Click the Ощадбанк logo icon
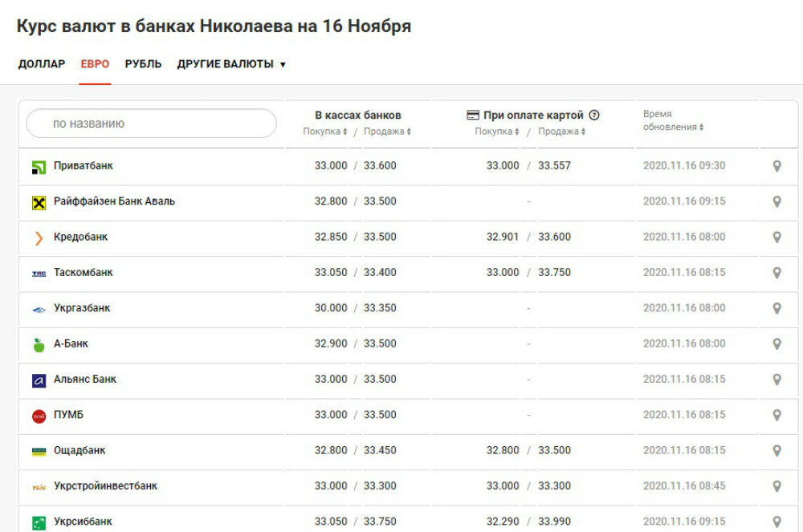 [39, 452]
